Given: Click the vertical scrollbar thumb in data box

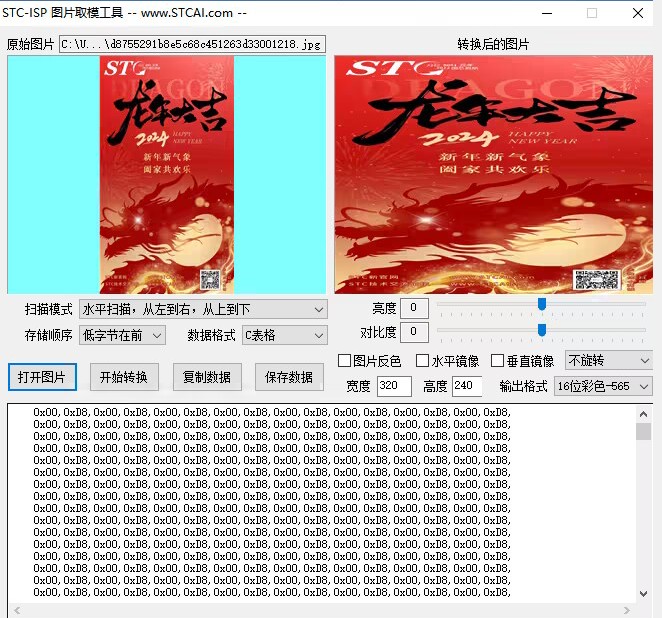Looking at the screenshot, I should (643, 431).
